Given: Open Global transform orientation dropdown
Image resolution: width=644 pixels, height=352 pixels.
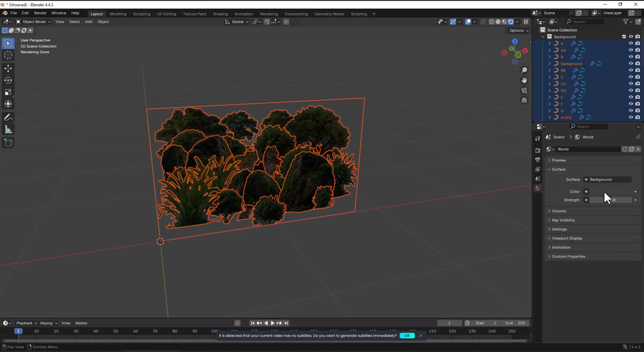Looking at the screenshot, I should click(x=237, y=22).
